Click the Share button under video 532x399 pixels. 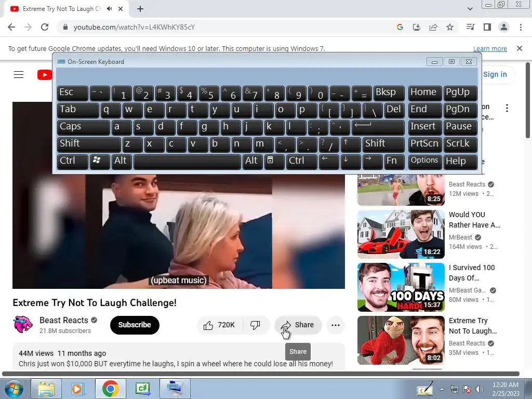point(298,325)
